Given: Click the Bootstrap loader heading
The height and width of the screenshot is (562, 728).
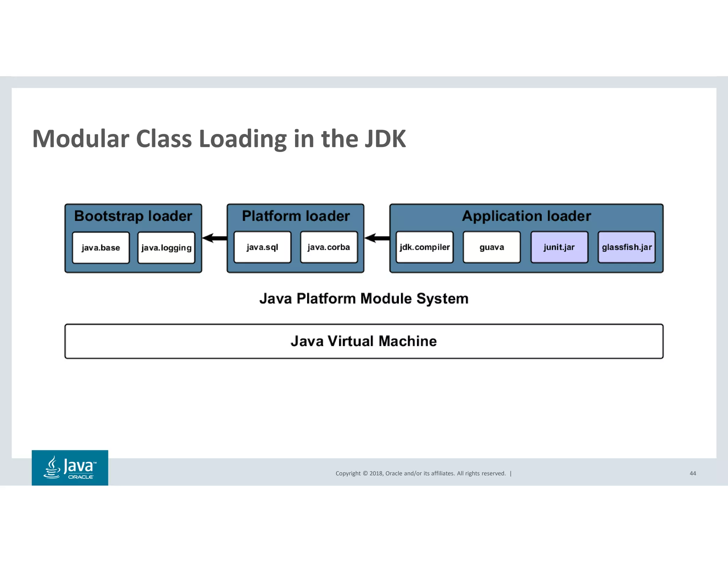Looking at the screenshot, I should coord(133,216).
